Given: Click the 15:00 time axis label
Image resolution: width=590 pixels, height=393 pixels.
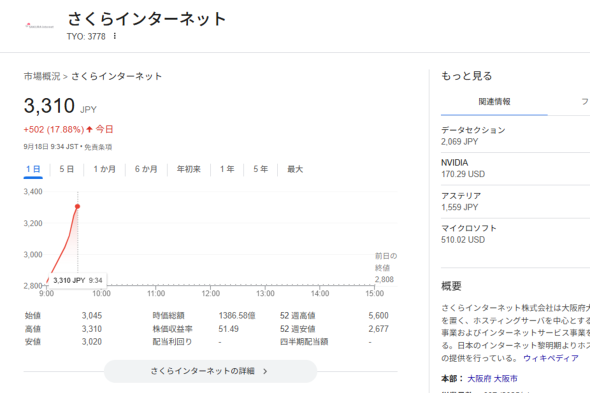Looking at the screenshot, I should [374, 293].
